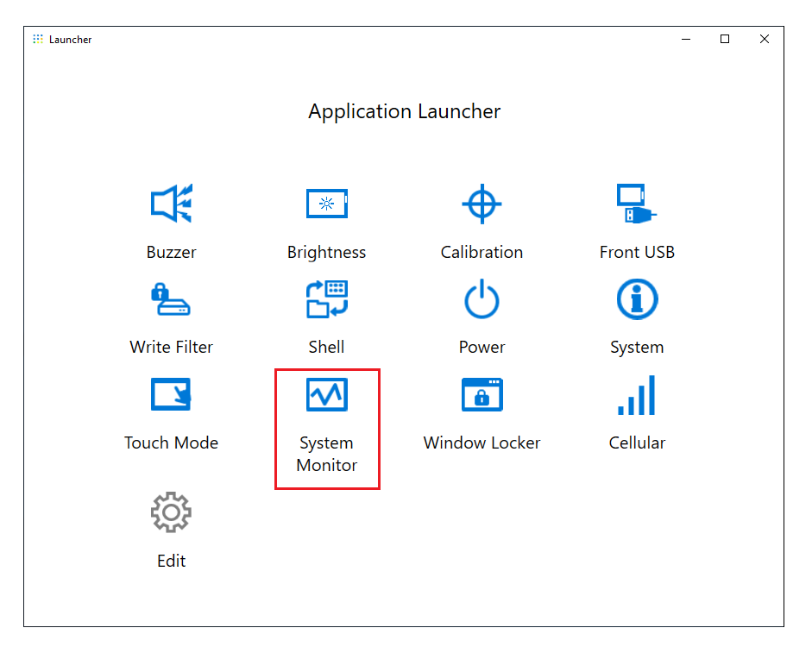This screenshot has height=653, width=812.
Task: Open the Buzzer speaker icon
Action: (x=171, y=204)
